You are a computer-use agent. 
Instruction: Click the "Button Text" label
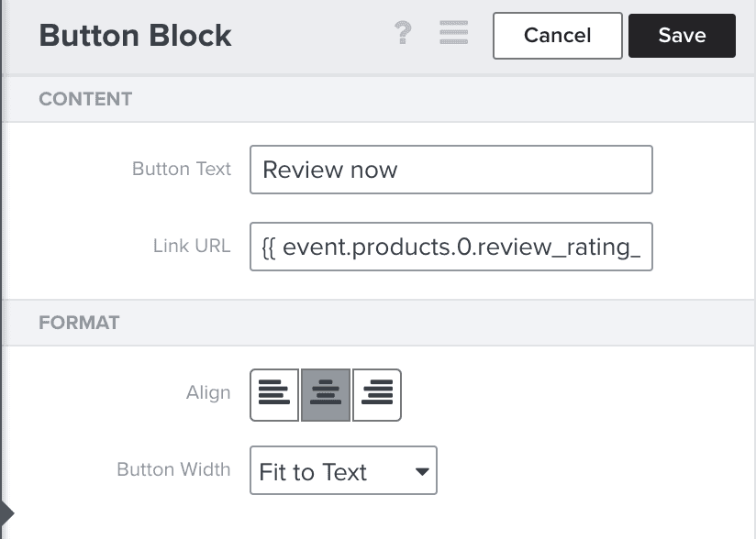point(182,170)
